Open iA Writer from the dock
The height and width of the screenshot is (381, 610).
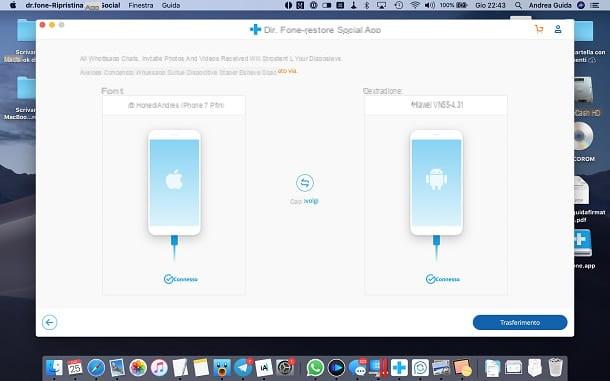tap(264, 367)
